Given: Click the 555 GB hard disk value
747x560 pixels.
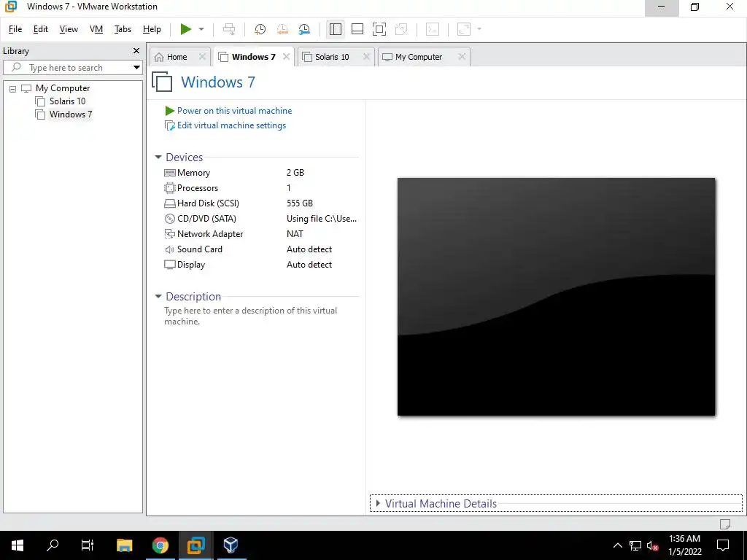Looking at the screenshot, I should [x=300, y=203].
